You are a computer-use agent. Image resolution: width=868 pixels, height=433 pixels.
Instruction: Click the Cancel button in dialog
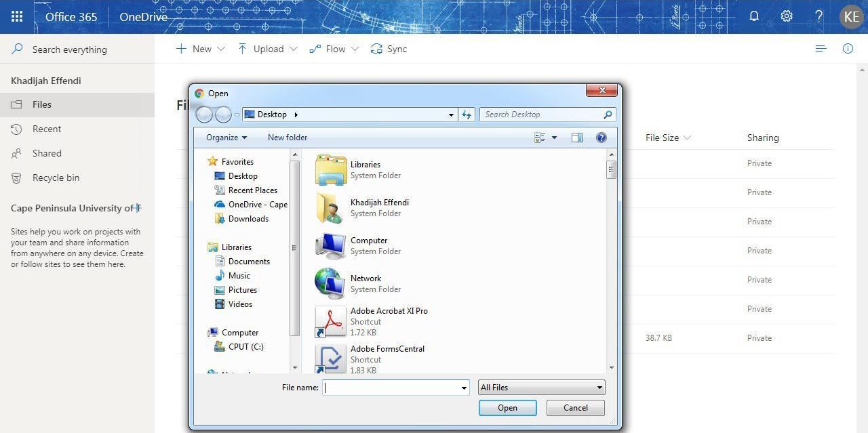(576, 408)
